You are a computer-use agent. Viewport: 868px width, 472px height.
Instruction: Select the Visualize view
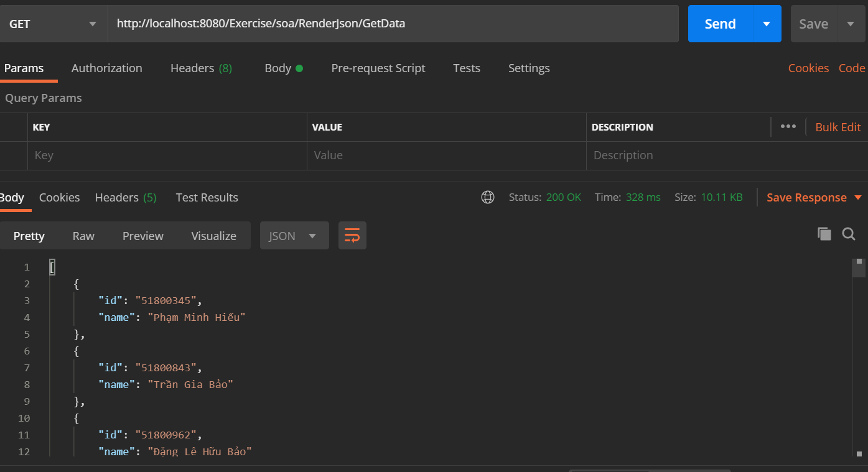[213, 236]
